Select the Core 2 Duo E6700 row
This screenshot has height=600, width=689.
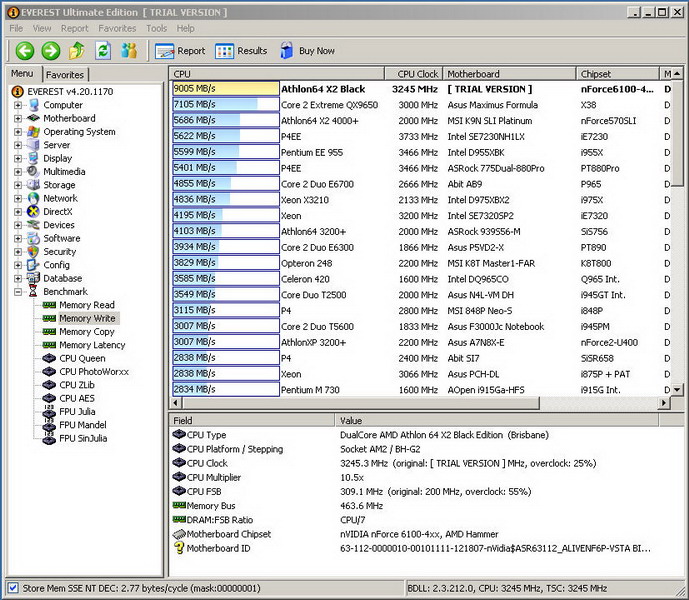pos(421,184)
